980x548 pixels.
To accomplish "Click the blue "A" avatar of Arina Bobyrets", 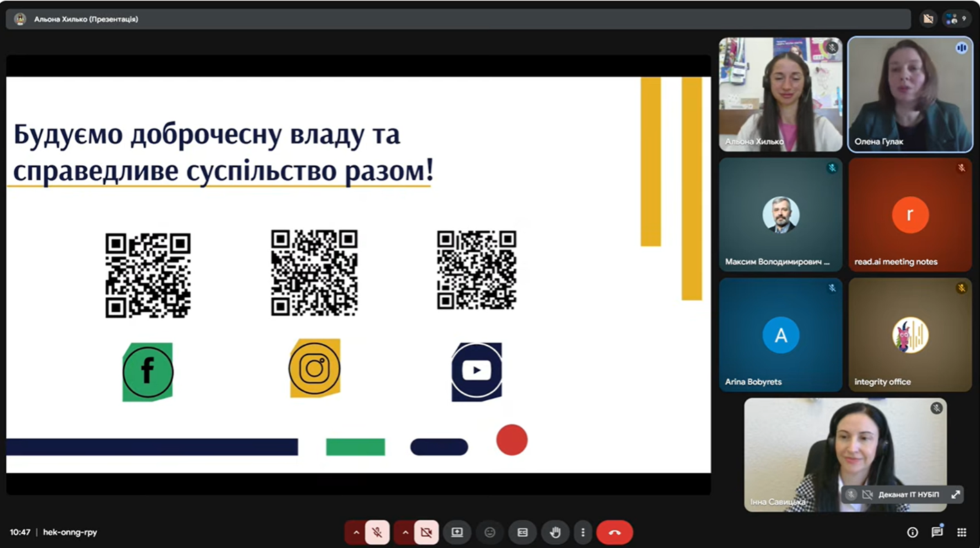I will [x=781, y=335].
